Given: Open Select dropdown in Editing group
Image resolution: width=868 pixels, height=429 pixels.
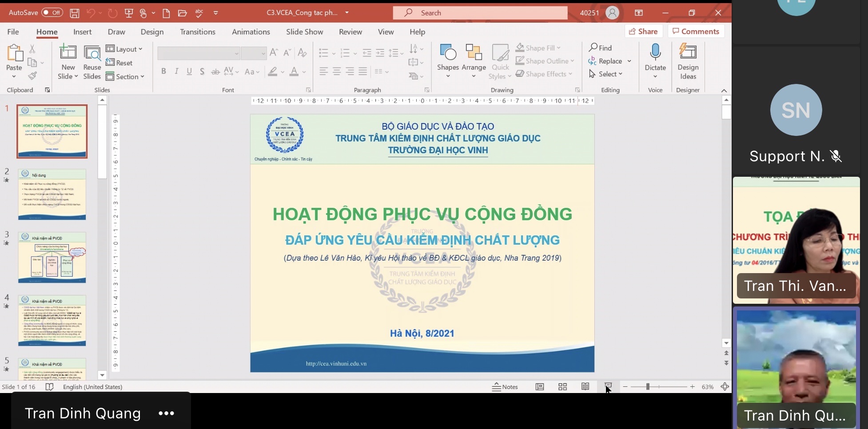Looking at the screenshot, I should [605, 74].
